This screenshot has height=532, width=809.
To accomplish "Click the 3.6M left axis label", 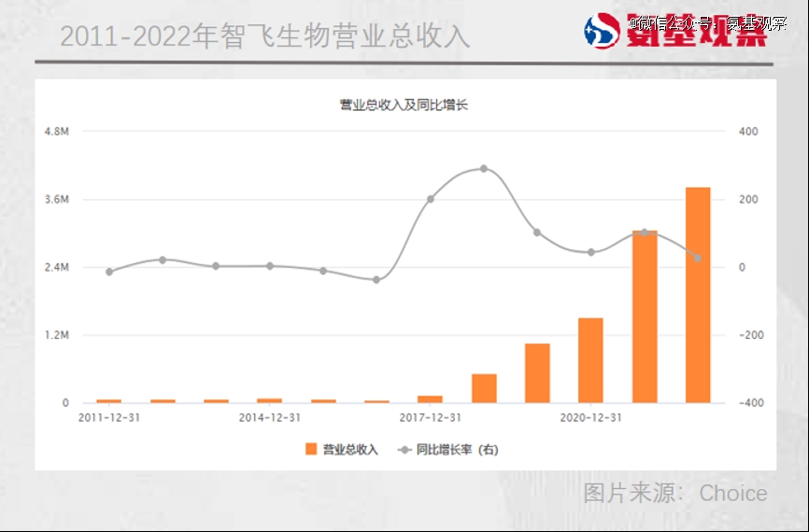I will click(x=57, y=200).
